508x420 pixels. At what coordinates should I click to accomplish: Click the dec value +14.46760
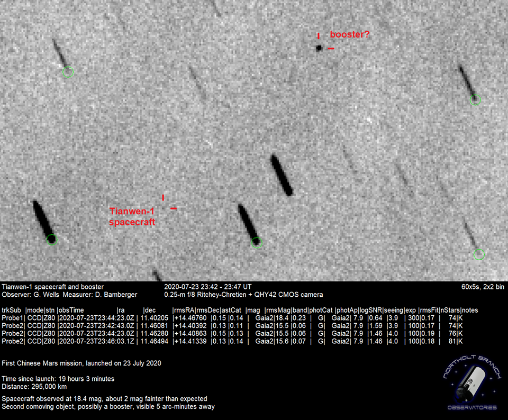click(x=190, y=318)
